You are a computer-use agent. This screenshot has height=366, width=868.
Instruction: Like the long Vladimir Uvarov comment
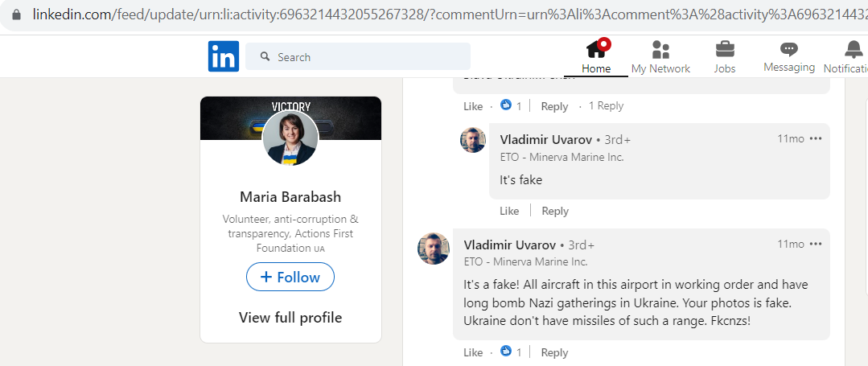pos(473,352)
